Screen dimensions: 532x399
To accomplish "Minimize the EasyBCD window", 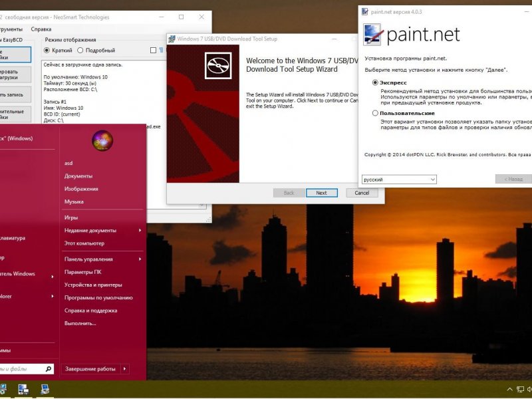I will tap(162, 17).
